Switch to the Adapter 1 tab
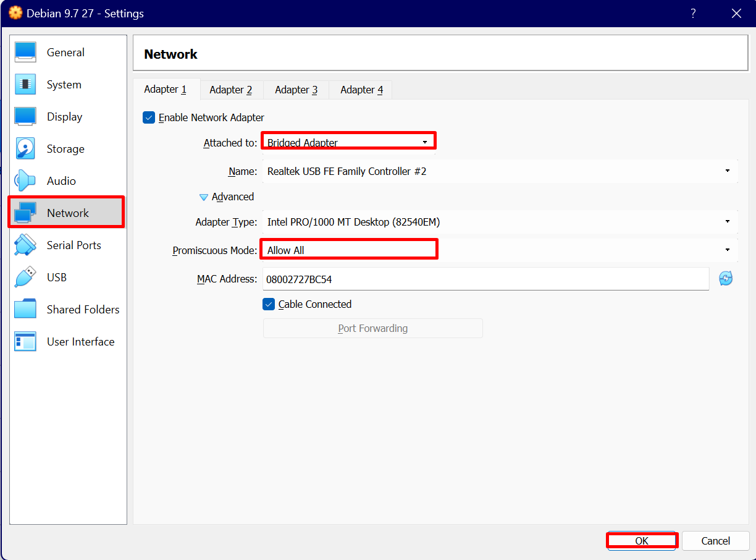 pos(166,90)
